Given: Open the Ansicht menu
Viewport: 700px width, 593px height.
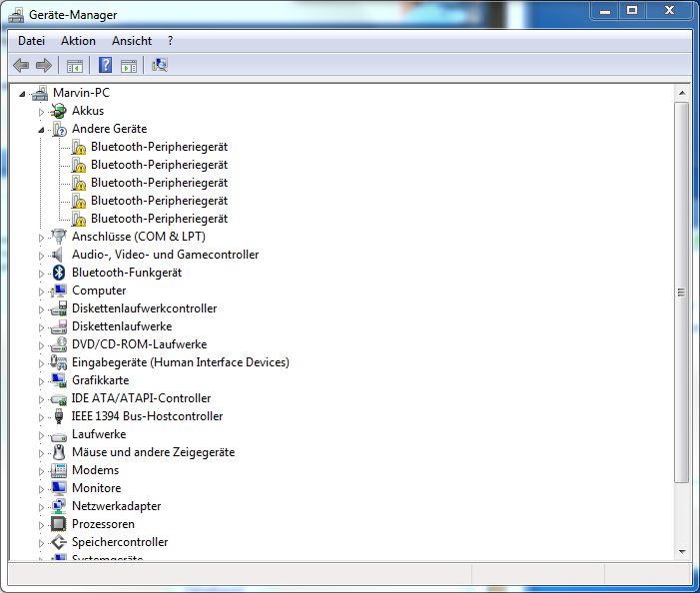Looking at the screenshot, I should [x=132, y=41].
